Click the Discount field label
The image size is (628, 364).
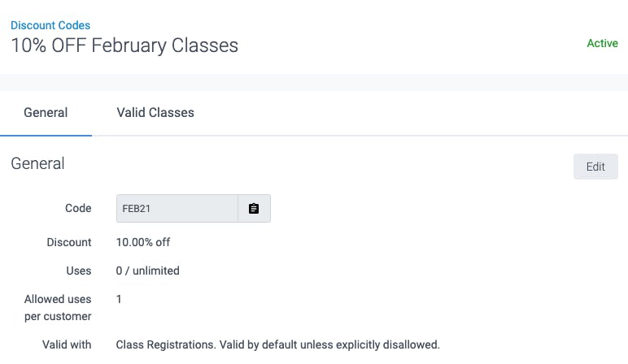(69, 242)
